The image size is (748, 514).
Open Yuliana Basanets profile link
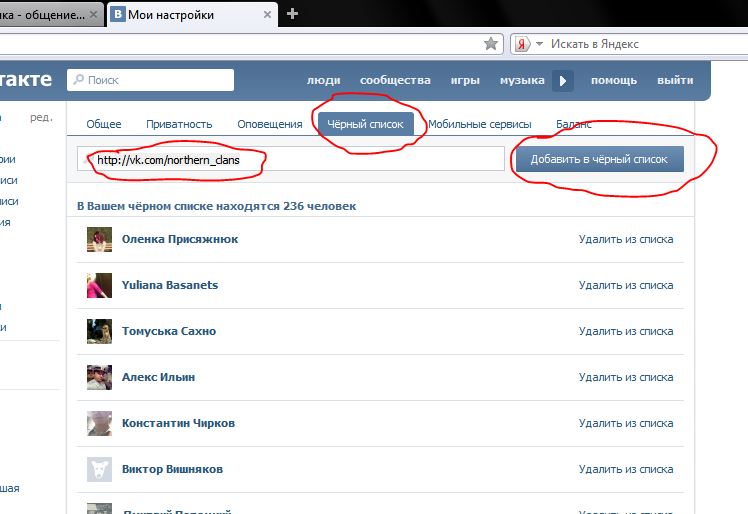click(x=170, y=285)
